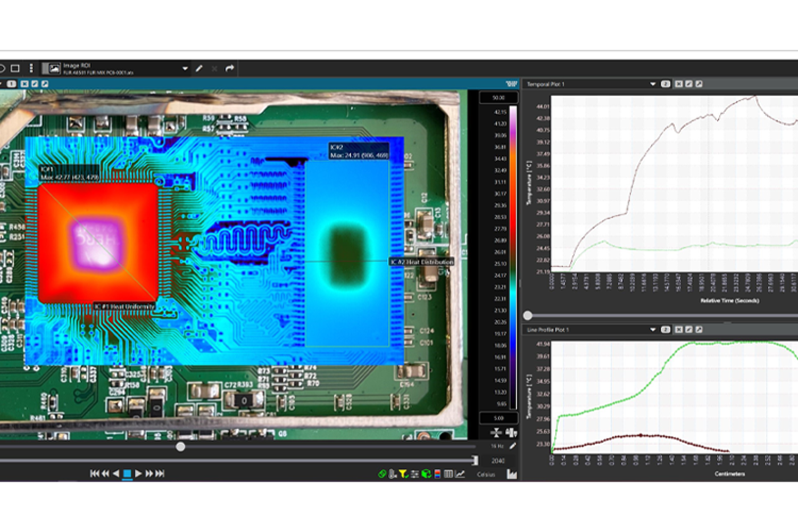Open the Line Profile Plot 1 dropdown
This screenshot has width=798, height=532.
pyautogui.click(x=653, y=330)
